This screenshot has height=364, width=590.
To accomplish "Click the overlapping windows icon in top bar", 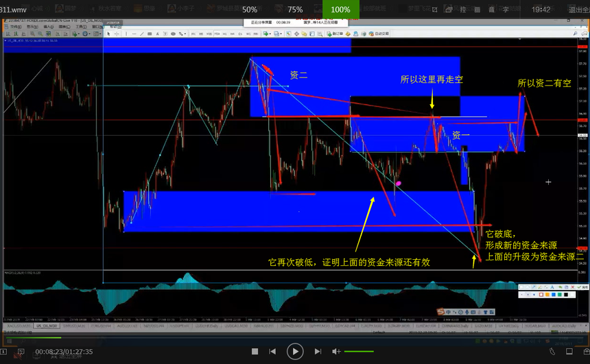I will click(449, 10).
